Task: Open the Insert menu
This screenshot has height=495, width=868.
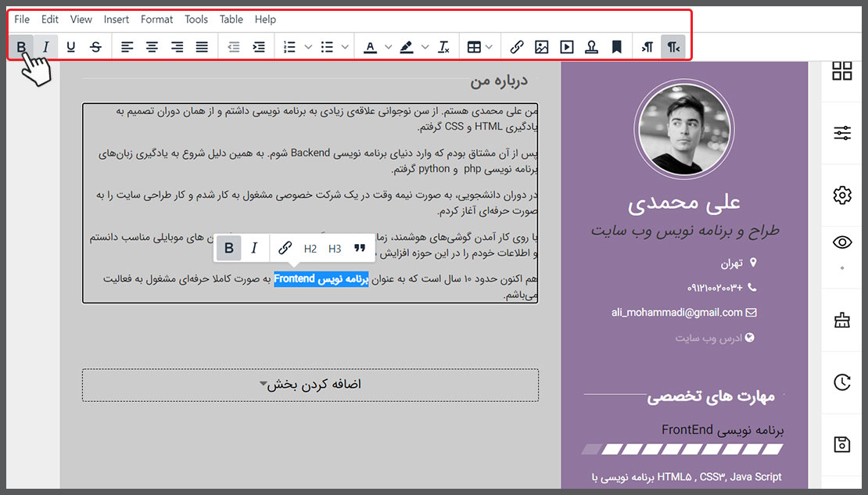Action: [117, 19]
